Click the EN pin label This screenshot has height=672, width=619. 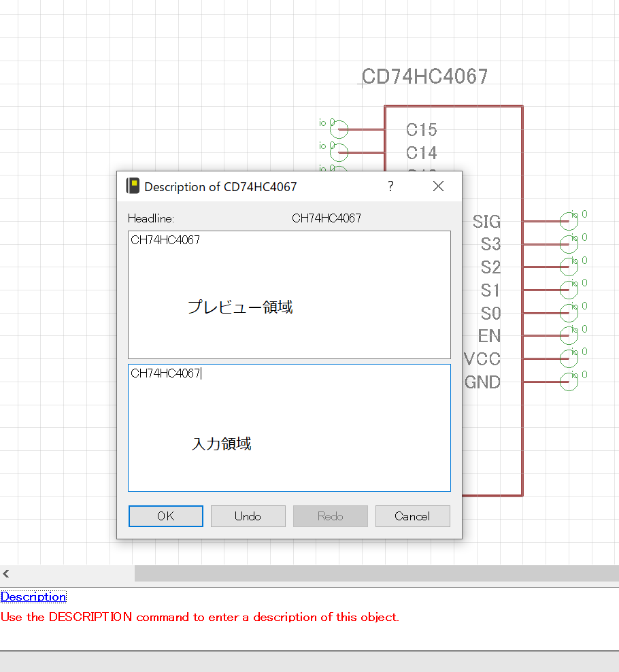[489, 336]
